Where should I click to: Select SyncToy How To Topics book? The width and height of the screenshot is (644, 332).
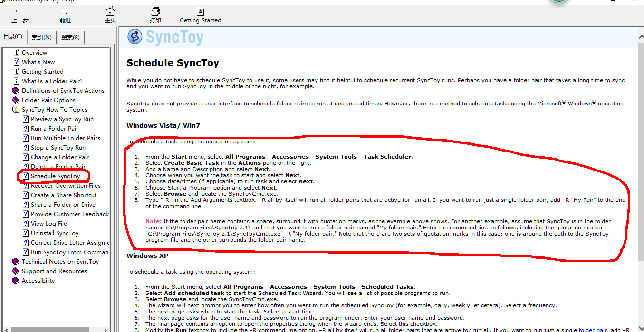(x=55, y=110)
